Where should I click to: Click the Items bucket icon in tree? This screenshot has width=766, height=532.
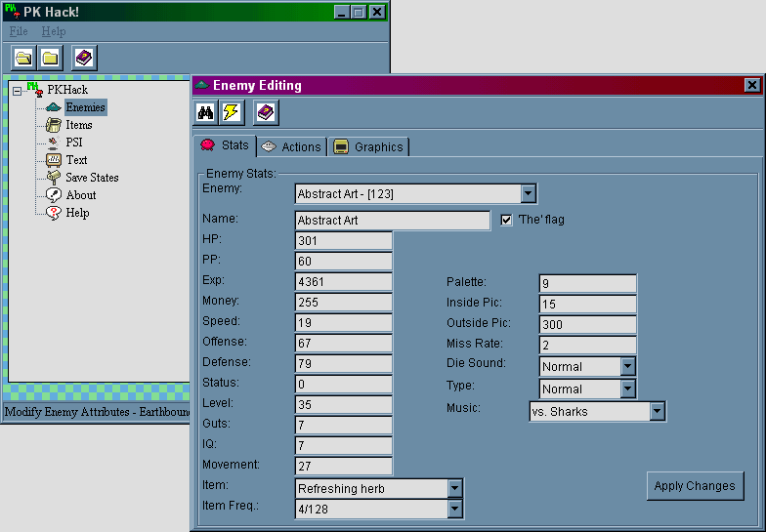click(53, 125)
